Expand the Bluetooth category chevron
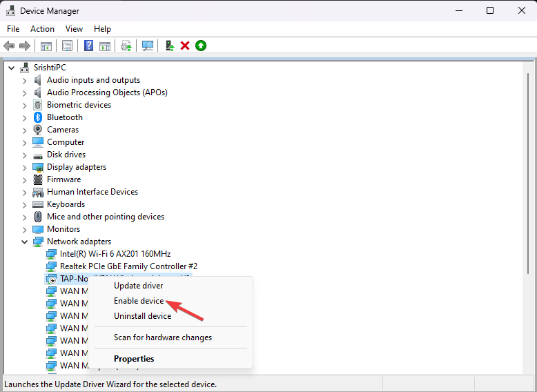Image resolution: width=537 pixels, height=392 pixels. [x=24, y=118]
